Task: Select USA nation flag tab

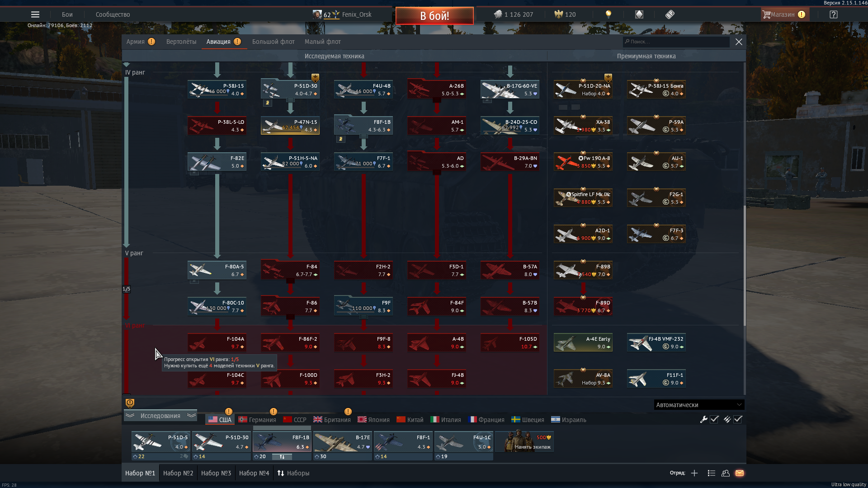Action: click(220, 420)
